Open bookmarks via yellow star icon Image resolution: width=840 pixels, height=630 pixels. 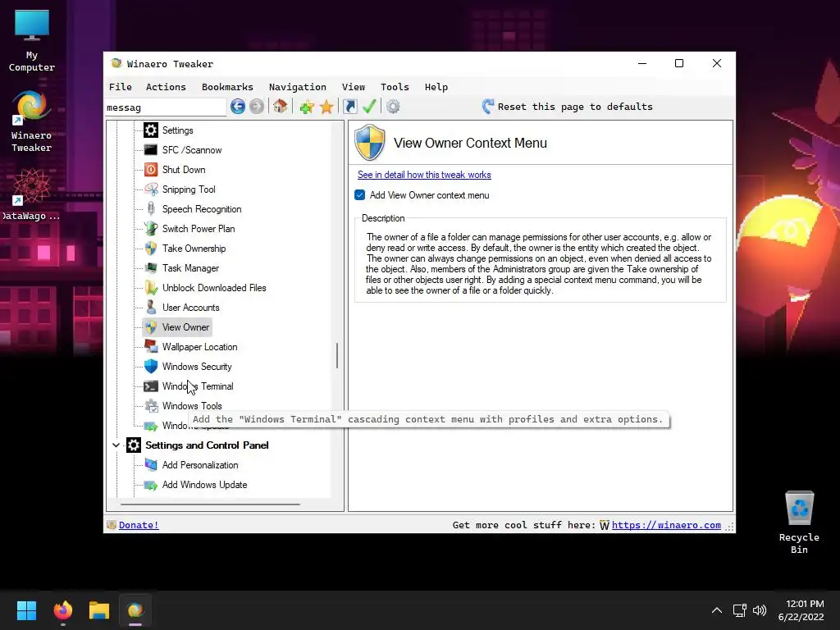326,107
